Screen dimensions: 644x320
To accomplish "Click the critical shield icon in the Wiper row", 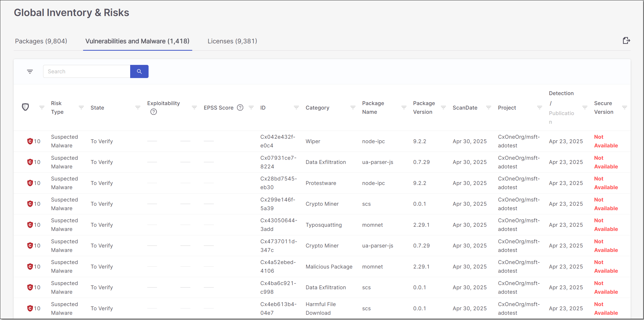I will click(30, 141).
